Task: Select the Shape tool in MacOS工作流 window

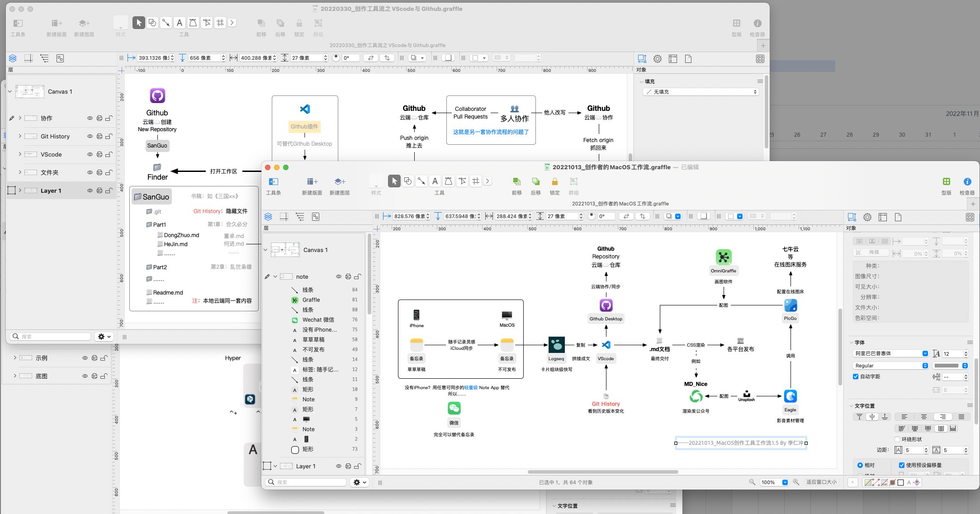Action: coord(408,181)
